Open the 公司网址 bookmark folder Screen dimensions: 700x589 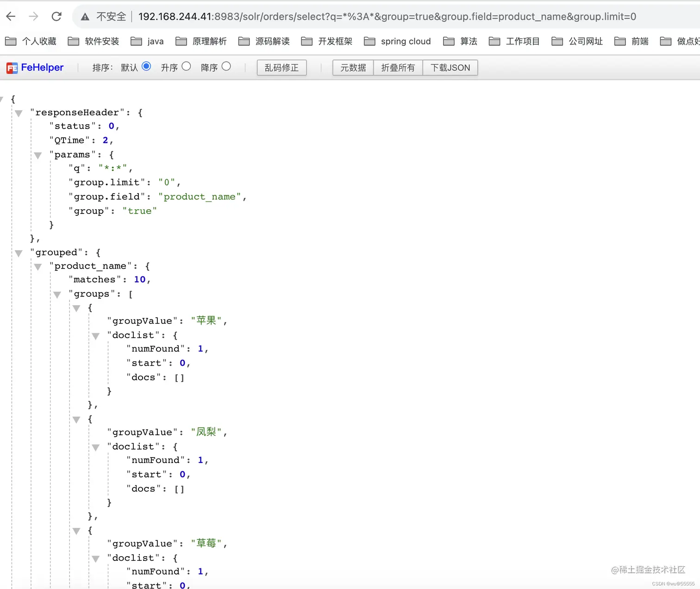(577, 41)
